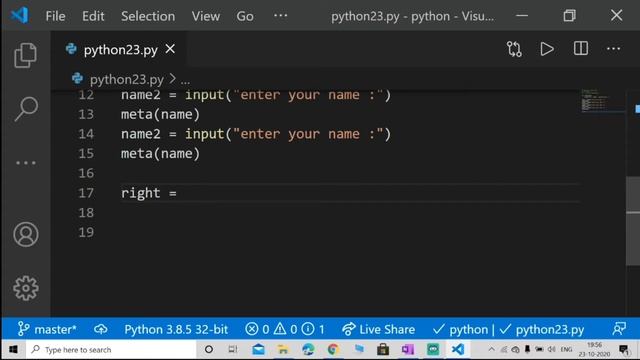The height and width of the screenshot is (360, 640).
Task: Click meta(name) on line 15
Action: tap(160, 153)
